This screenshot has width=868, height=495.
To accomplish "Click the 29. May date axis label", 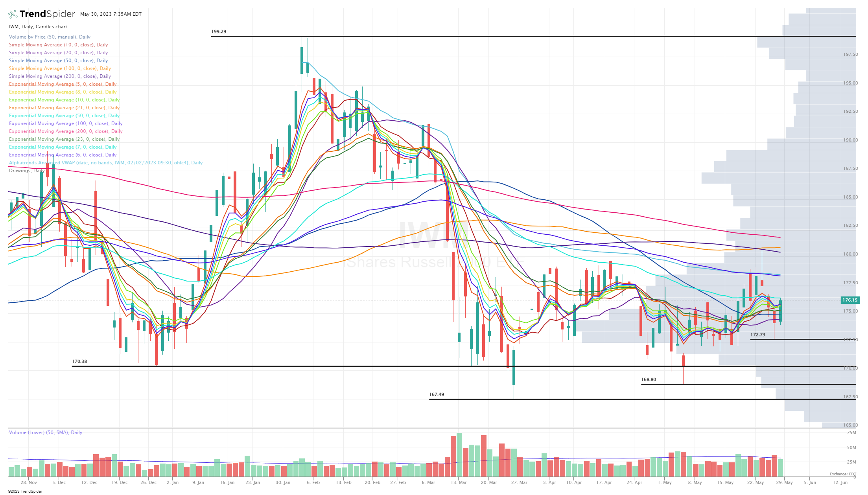I will click(785, 482).
